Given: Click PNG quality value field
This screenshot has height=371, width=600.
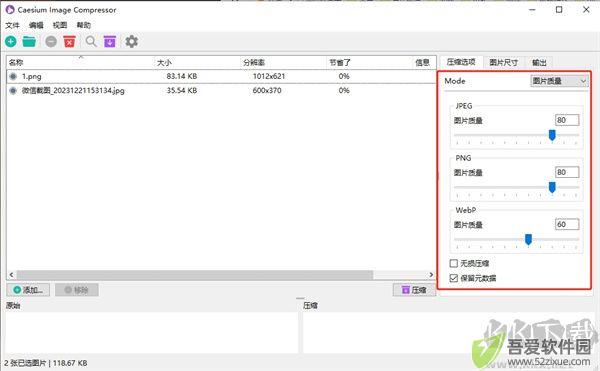Looking at the screenshot, I should [567, 172].
